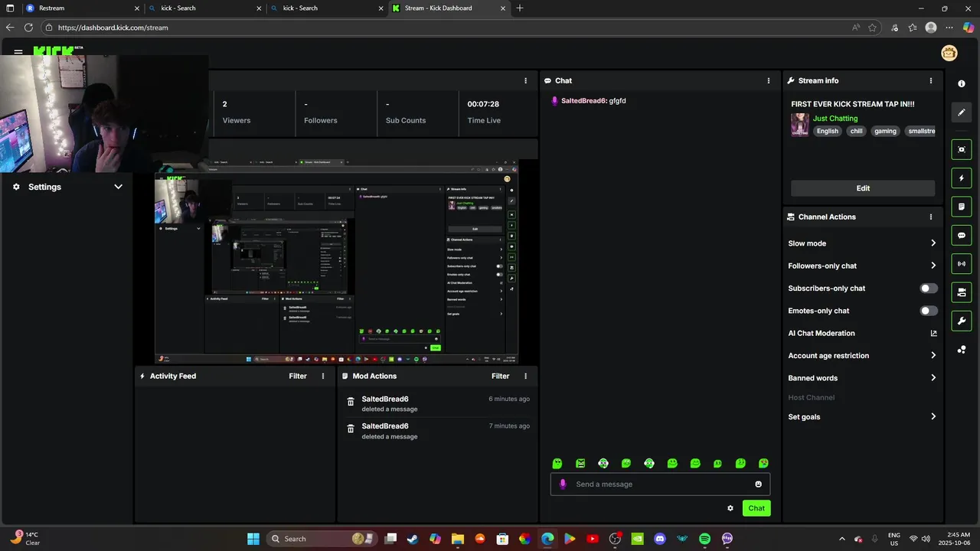This screenshot has height=551, width=980.
Task: Open the wrench tools sidebar icon
Action: click(962, 321)
